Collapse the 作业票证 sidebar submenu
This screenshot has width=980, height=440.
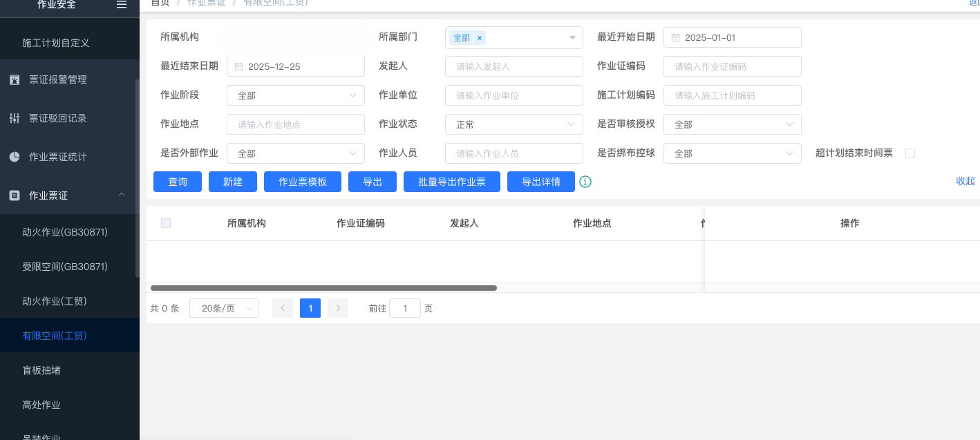pyautogui.click(x=122, y=195)
